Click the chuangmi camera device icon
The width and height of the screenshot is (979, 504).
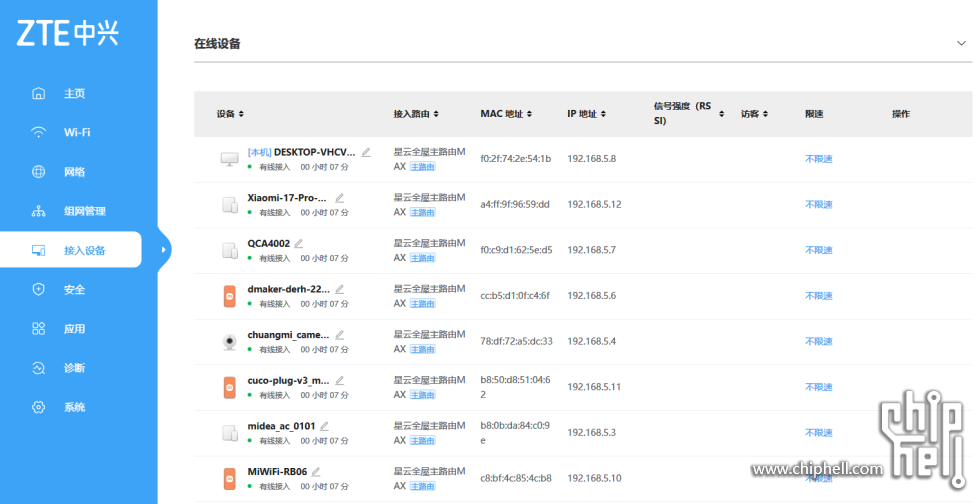(229, 342)
